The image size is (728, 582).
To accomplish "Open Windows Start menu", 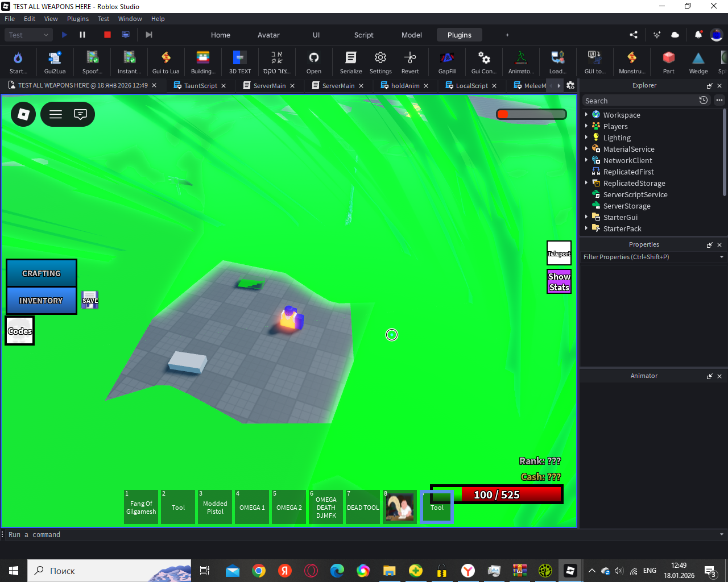I will (x=14, y=571).
